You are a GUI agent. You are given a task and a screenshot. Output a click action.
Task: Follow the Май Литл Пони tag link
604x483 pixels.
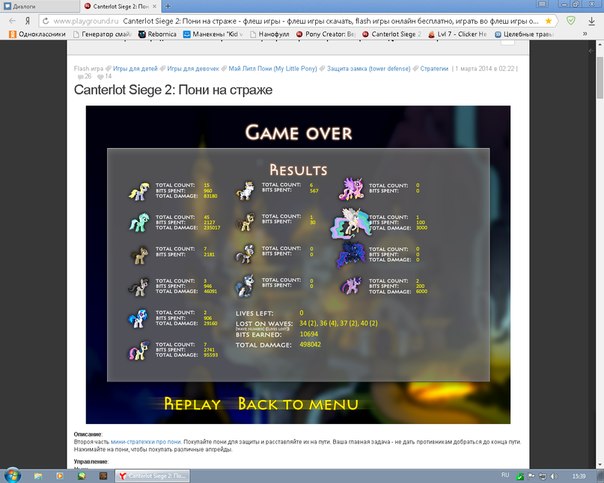(273, 69)
